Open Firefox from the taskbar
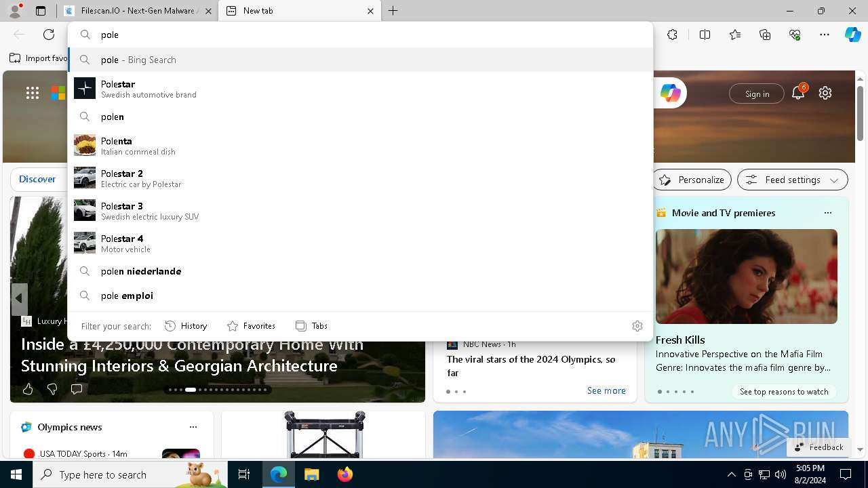 [x=344, y=474]
